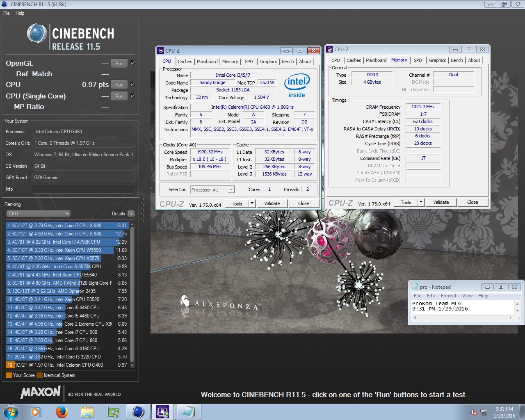Click the Notepad vertical scrollbar down arrow

coord(518,311)
